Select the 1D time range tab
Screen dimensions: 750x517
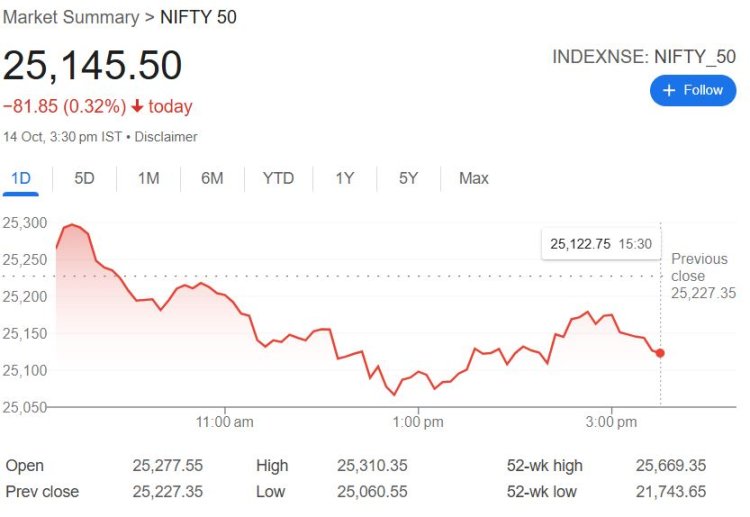(21, 178)
